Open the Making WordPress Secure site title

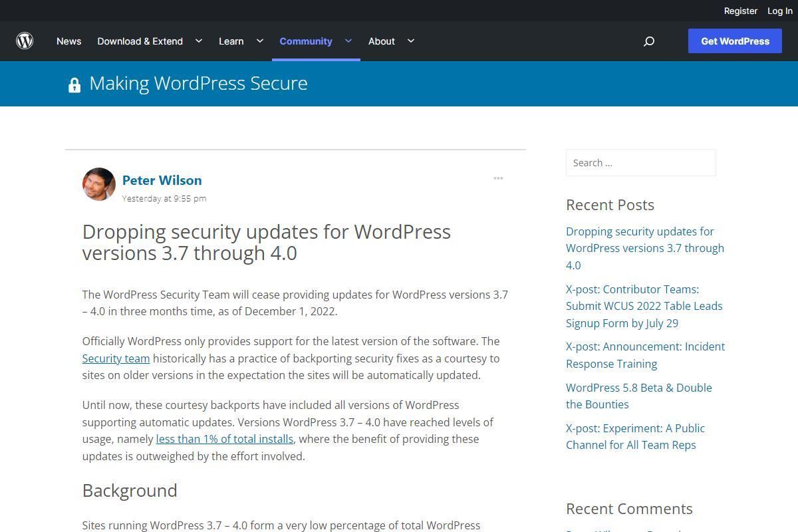click(198, 83)
